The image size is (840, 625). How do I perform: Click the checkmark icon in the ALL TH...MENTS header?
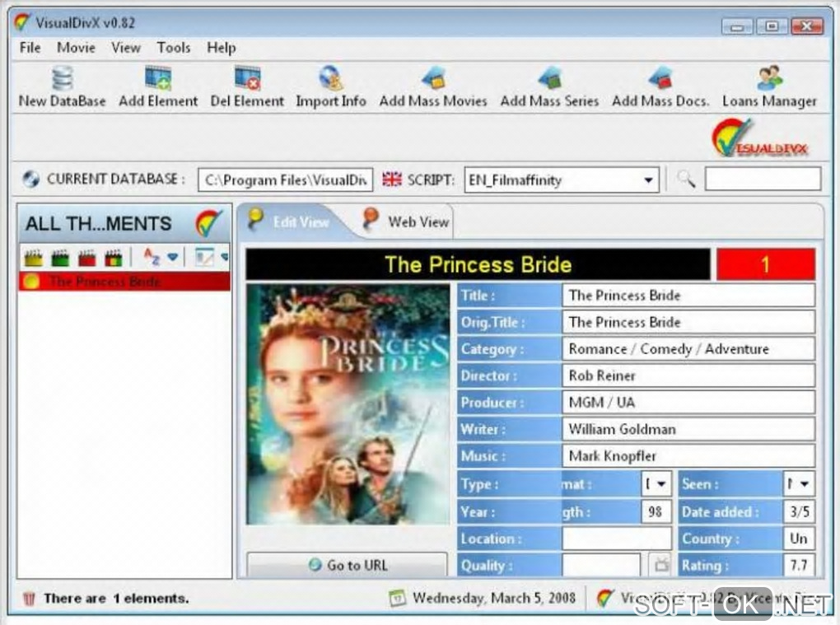[x=208, y=224]
